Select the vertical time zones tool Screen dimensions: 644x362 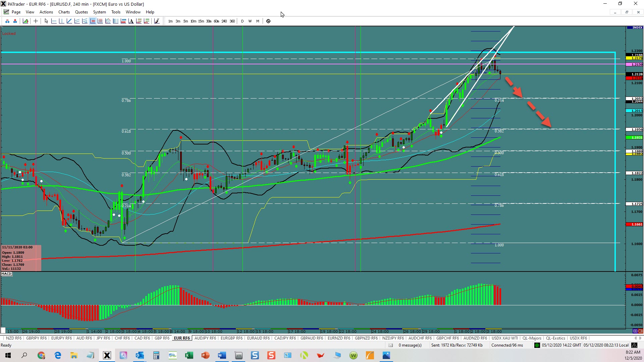(x=115, y=21)
